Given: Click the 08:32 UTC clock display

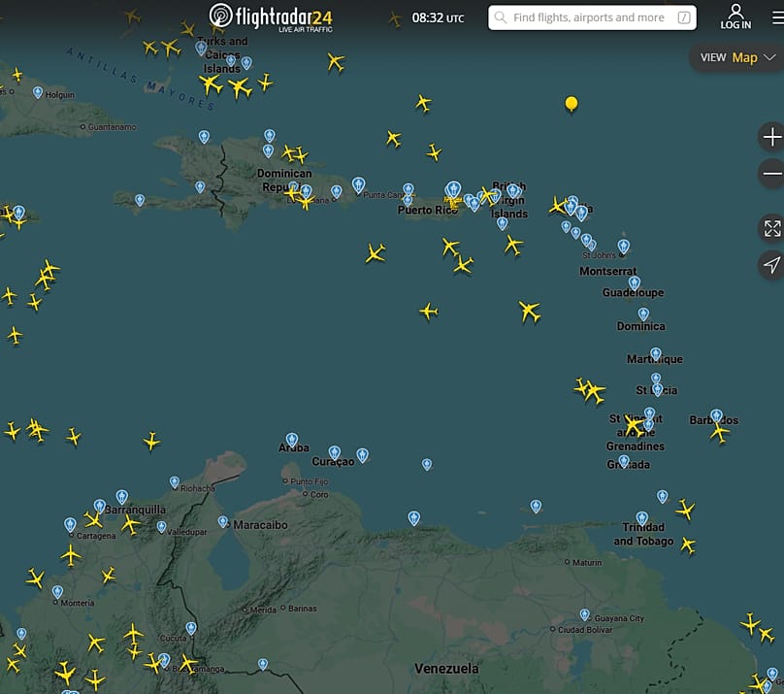Looking at the screenshot, I should [437, 17].
